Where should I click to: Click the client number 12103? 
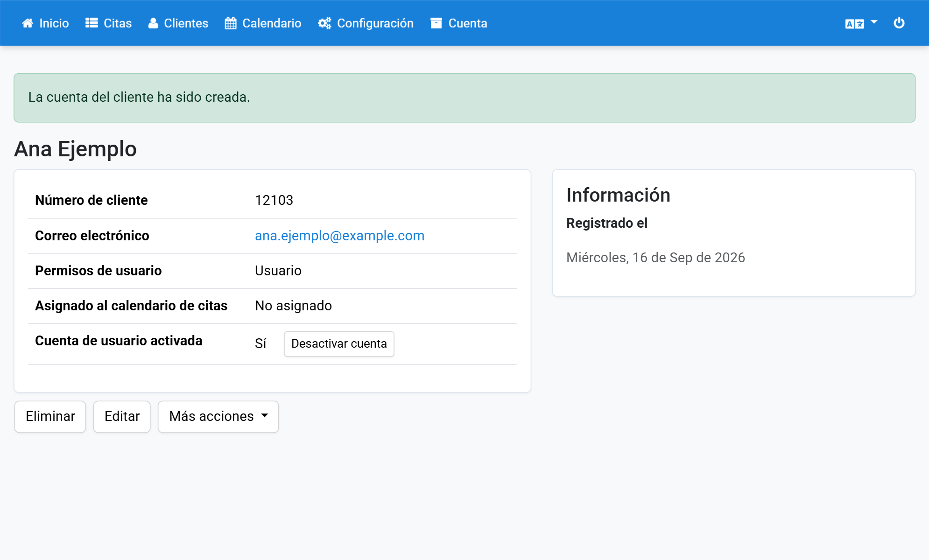coord(274,200)
